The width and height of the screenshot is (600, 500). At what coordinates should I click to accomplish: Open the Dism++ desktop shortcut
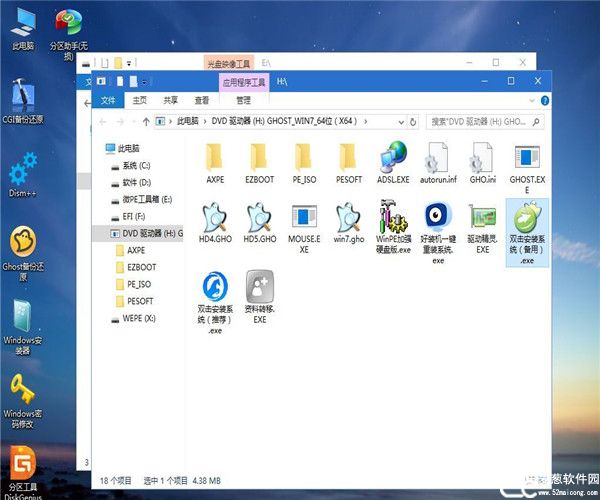[22, 166]
